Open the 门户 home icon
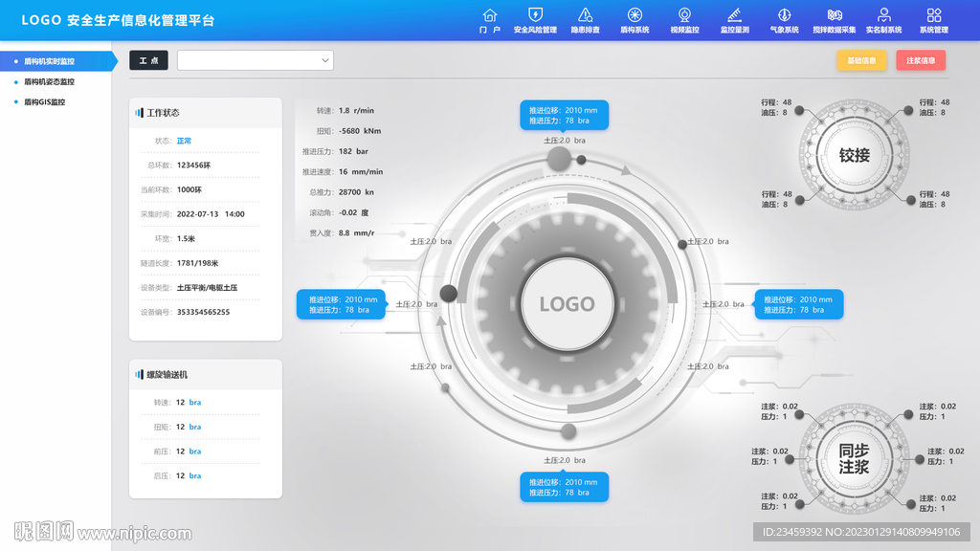Viewport: 980px width, 551px height. [x=490, y=15]
